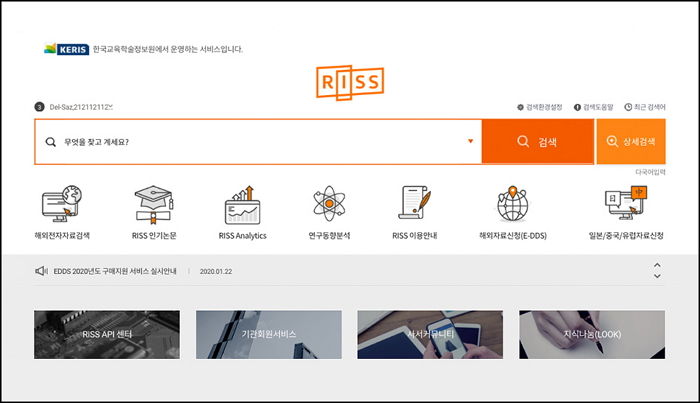
Task: Show the previous notice with up chevron
Action: [657, 265]
